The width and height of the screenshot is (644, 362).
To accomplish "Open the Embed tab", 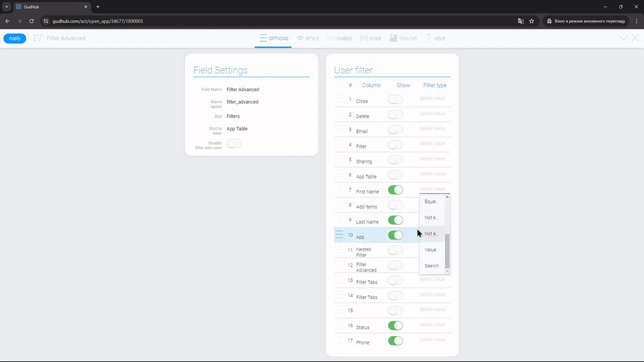I will tap(339, 38).
